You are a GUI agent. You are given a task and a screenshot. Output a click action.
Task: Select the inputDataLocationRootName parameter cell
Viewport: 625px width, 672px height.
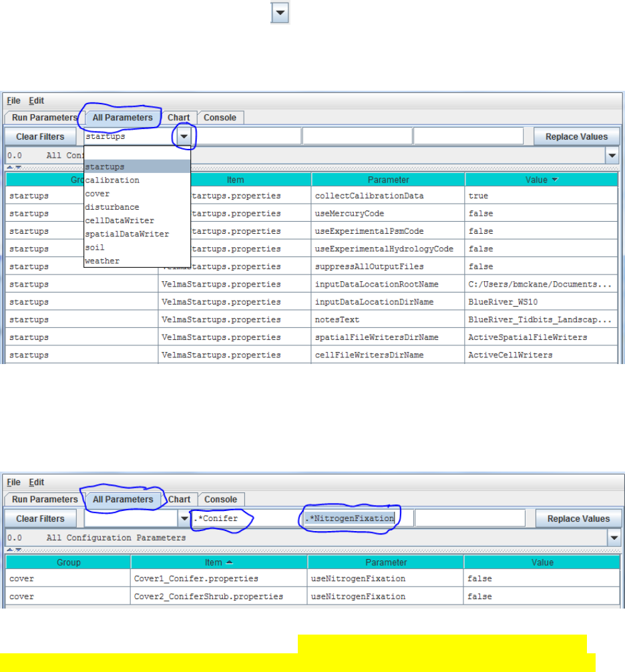pyautogui.click(x=388, y=284)
